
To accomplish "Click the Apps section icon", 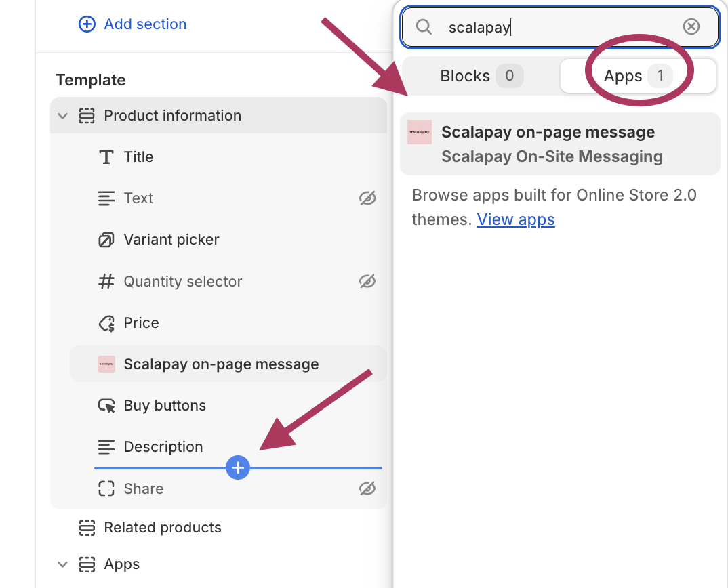I will click(x=87, y=564).
